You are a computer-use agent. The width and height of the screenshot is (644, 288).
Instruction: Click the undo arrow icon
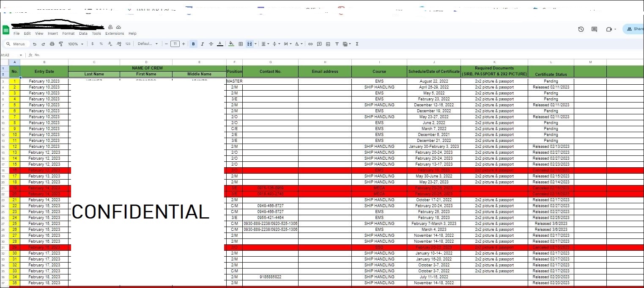pyautogui.click(x=35, y=44)
